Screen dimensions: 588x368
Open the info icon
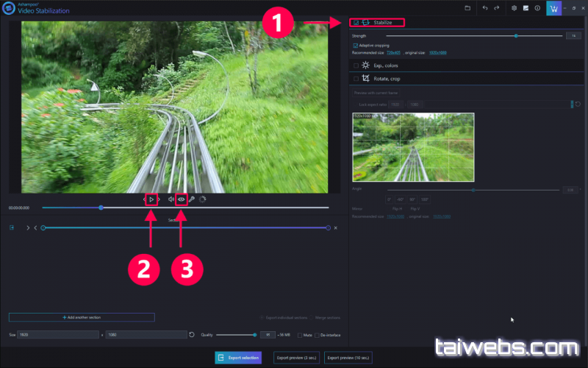537,8
